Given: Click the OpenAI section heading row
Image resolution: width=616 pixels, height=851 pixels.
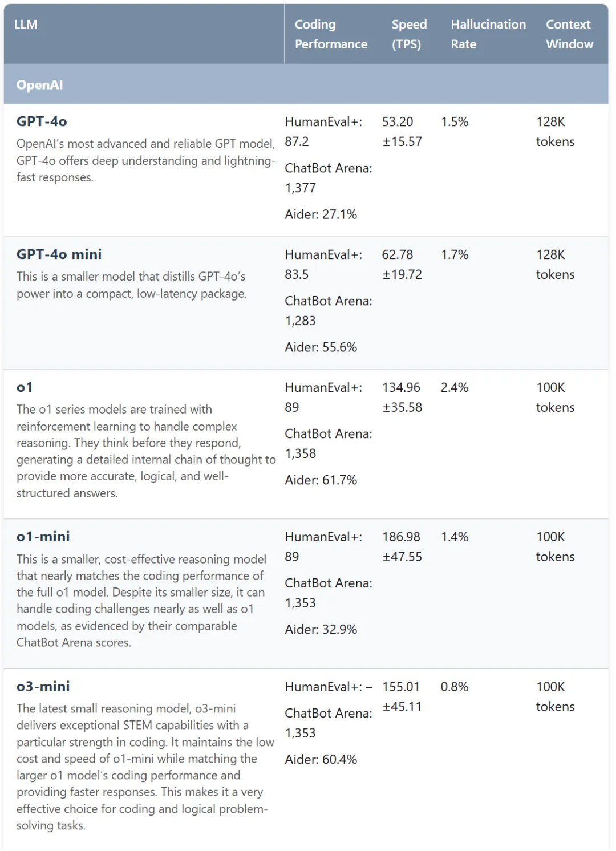Looking at the screenshot, I should pos(306,84).
